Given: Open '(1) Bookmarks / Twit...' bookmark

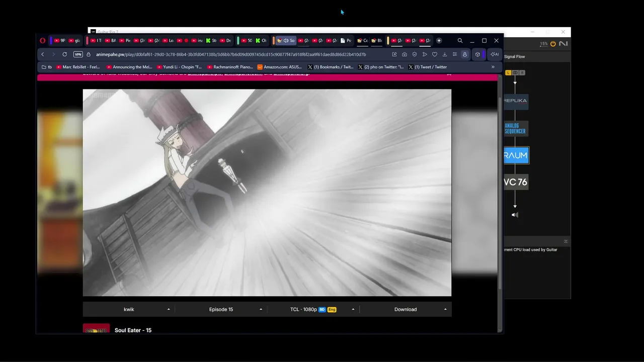Looking at the screenshot, I should 331,67.
